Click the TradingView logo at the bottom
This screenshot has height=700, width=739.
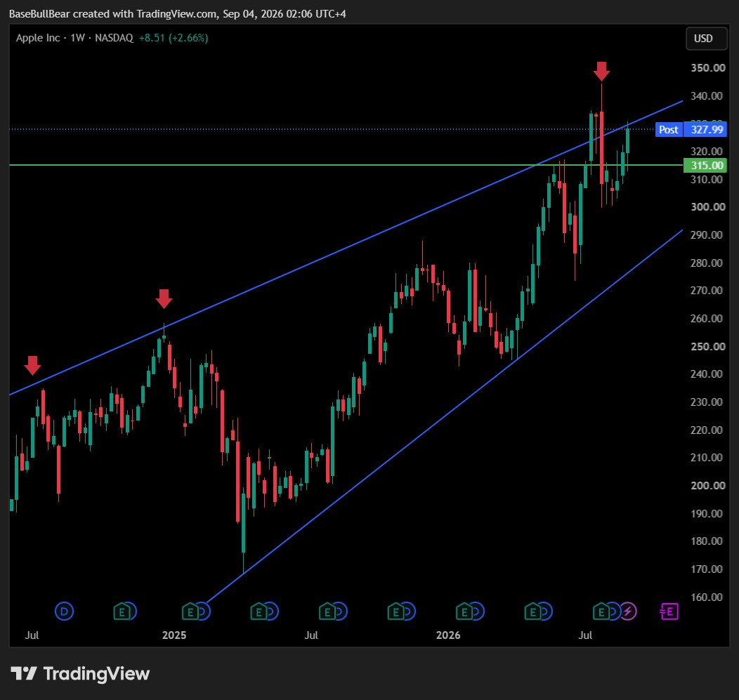click(80, 673)
